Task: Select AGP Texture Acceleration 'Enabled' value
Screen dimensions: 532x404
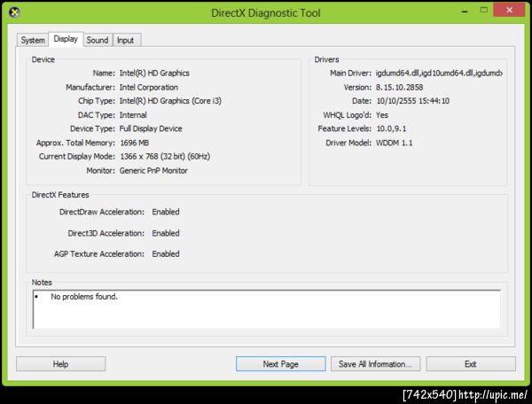Action: tap(166, 254)
